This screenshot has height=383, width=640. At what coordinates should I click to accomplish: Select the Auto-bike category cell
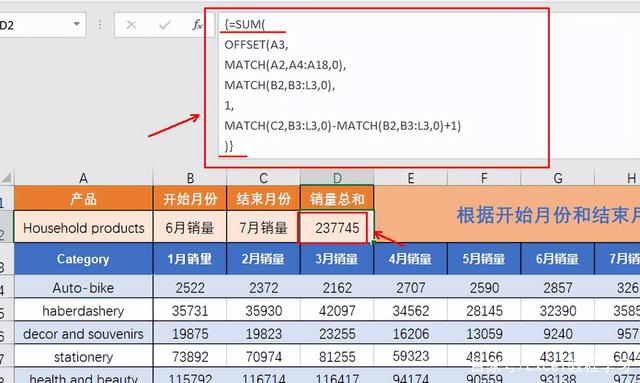click(x=83, y=287)
